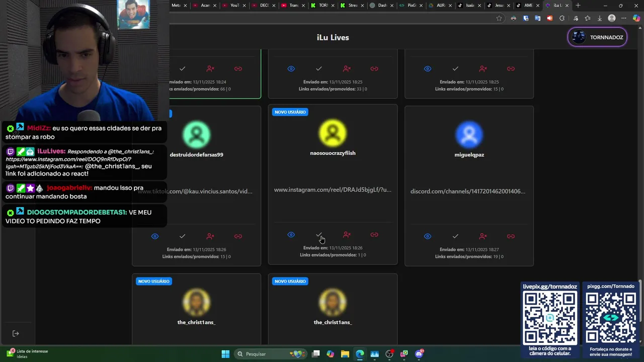Screen dimensions: 644x362
Task: Click the chain link icon on miguelqpaz card
Action: [x=511, y=236]
